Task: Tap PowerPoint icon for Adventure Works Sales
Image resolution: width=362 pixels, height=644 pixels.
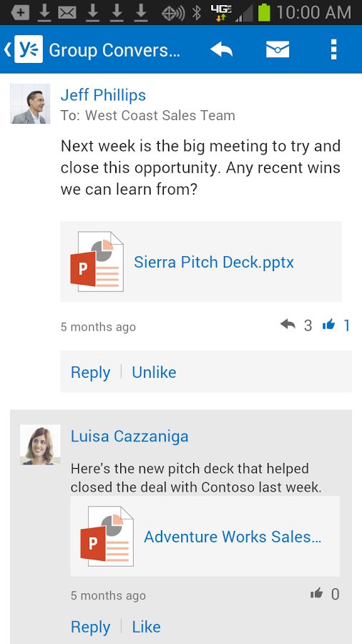Action: [107, 537]
